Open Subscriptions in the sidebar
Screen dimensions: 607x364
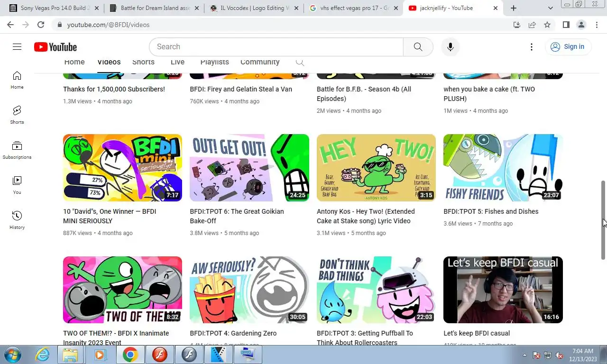(17, 150)
